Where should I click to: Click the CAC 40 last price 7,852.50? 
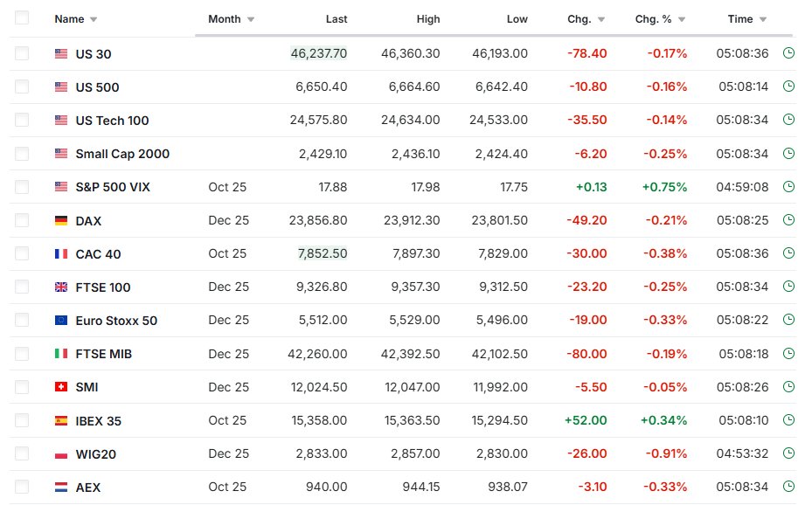click(x=323, y=253)
